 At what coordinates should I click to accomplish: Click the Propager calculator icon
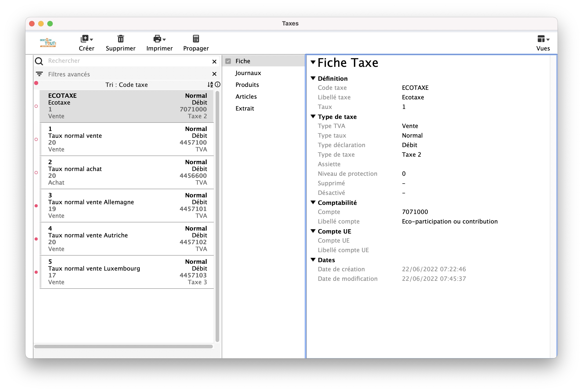pyautogui.click(x=196, y=39)
